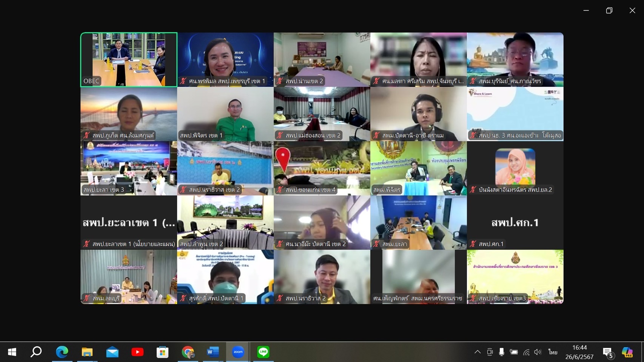Open the Windows Start menu
Image resolution: width=644 pixels, height=362 pixels.
[x=12, y=352]
